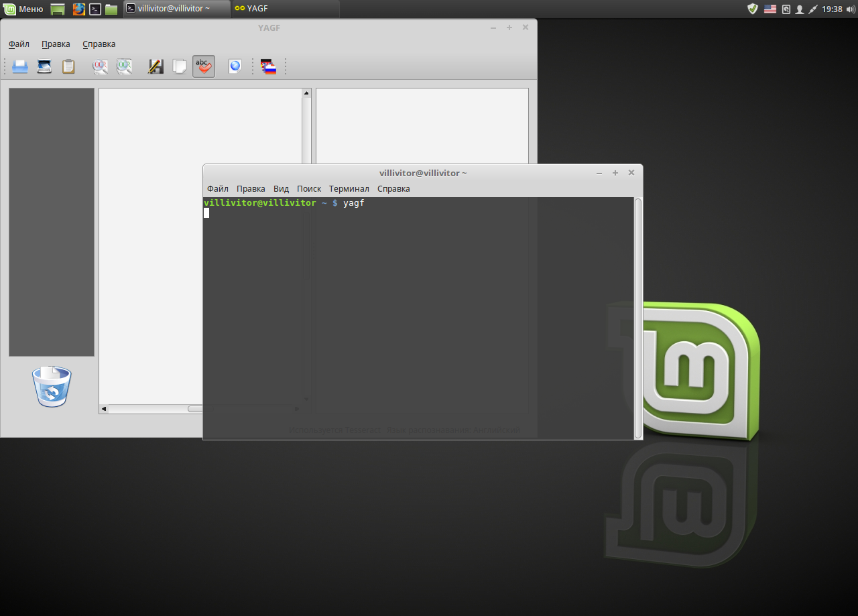The width and height of the screenshot is (858, 616).
Task: Click the terminal vertical scrollbar
Action: pyautogui.click(x=638, y=318)
